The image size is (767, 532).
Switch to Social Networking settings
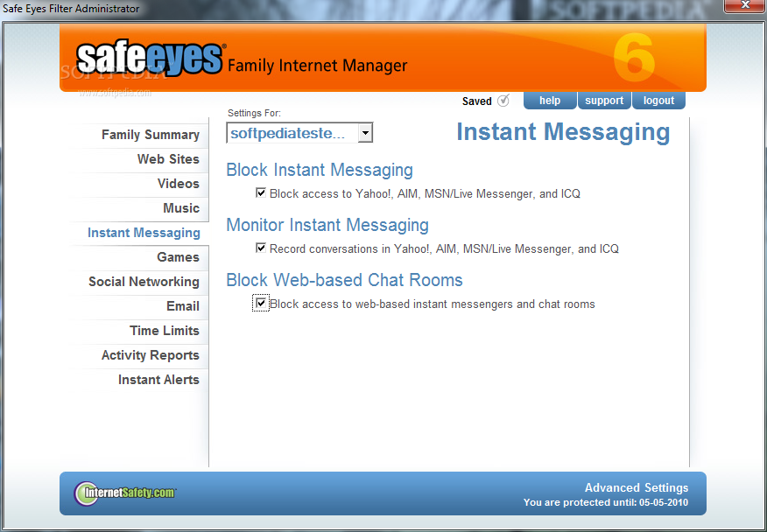point(144,282)
